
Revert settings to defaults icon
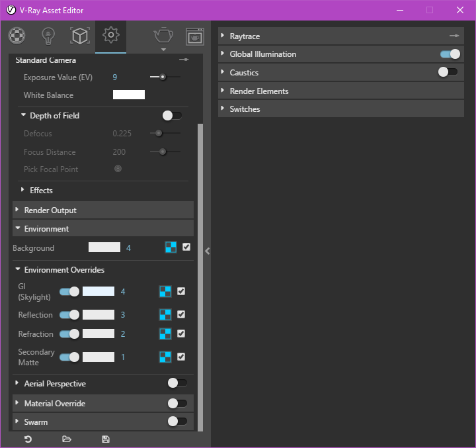[x=28, y=439]
